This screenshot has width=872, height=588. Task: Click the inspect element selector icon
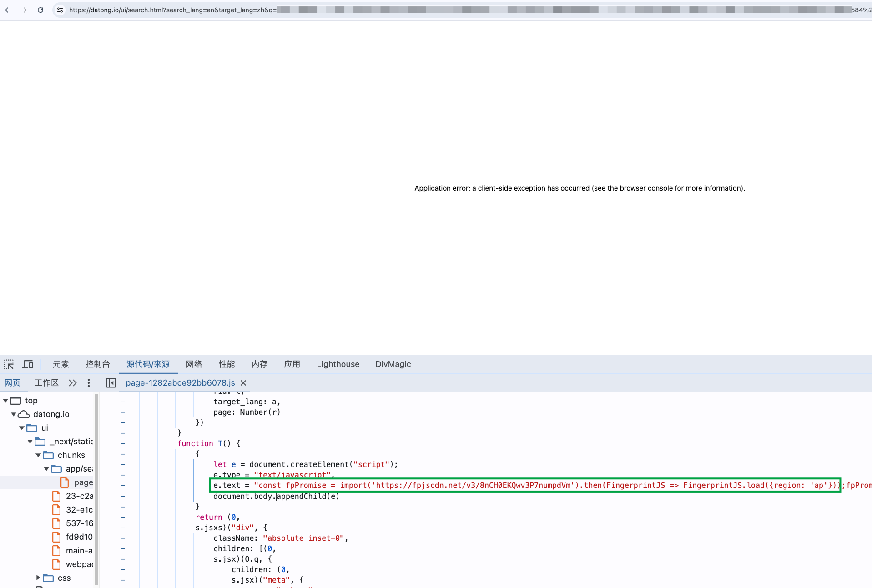click(9, 364)
